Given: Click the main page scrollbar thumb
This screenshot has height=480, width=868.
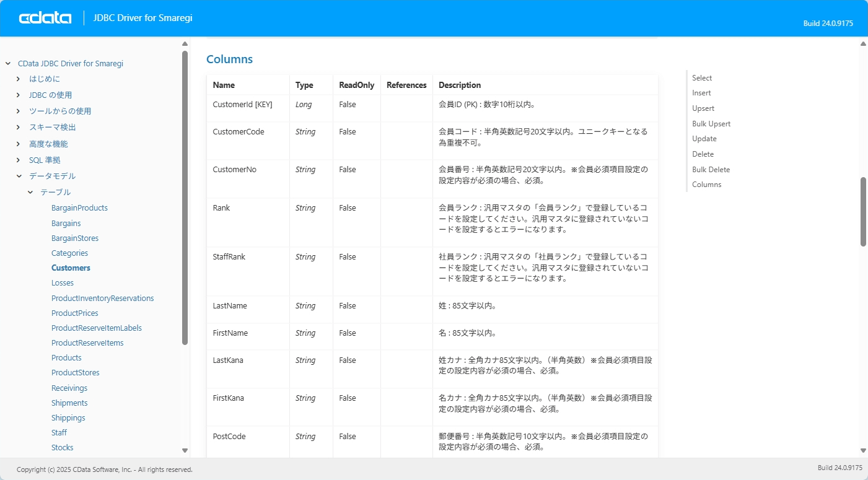Looking at the screenshot, I should click(863, 212).
